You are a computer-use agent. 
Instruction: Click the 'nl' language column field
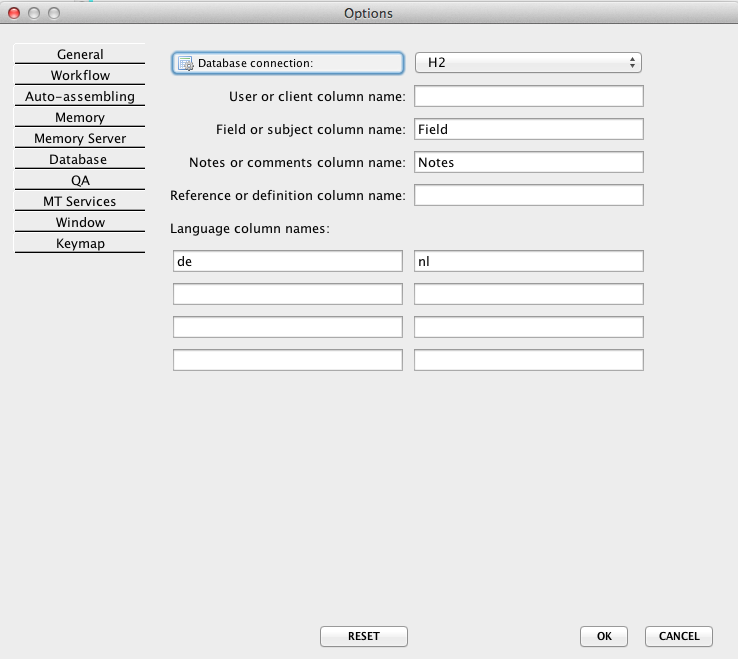coord(528,261)
